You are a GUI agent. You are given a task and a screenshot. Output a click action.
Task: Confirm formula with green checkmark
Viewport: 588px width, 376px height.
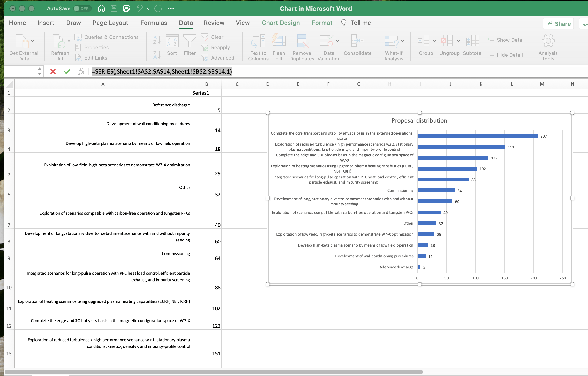tap(67, 71)
